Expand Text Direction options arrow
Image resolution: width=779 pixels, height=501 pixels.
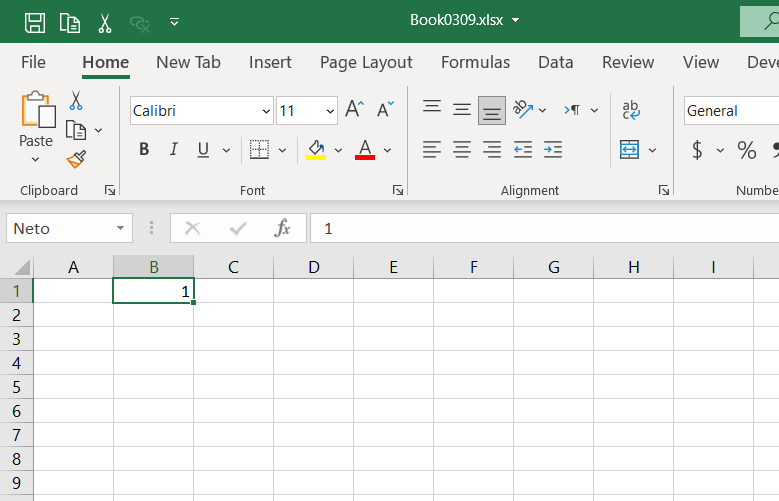click(594, 110)
